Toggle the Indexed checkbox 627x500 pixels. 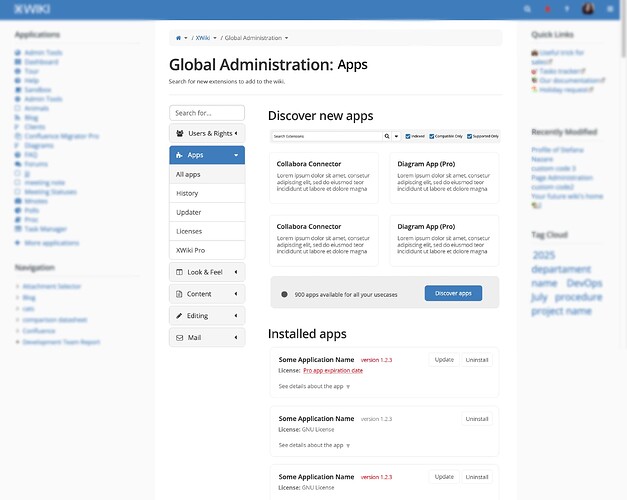[x=408, y=136]
